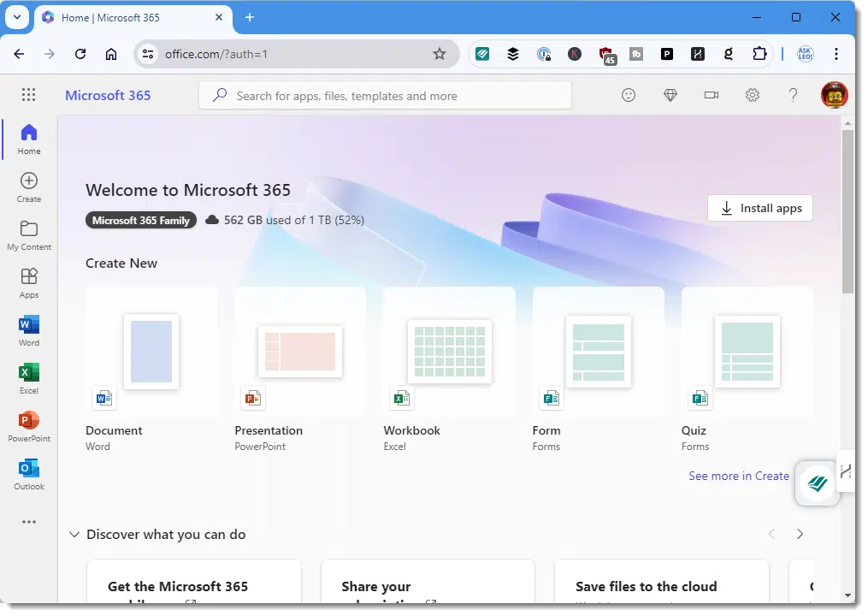
Task: Open the browser Extensions puzzle icon
Action: point(759,54)
